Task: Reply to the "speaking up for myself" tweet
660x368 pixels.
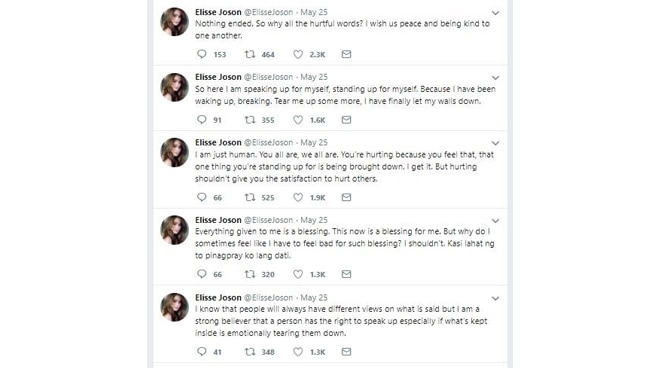Action: (x=202, y=120)
